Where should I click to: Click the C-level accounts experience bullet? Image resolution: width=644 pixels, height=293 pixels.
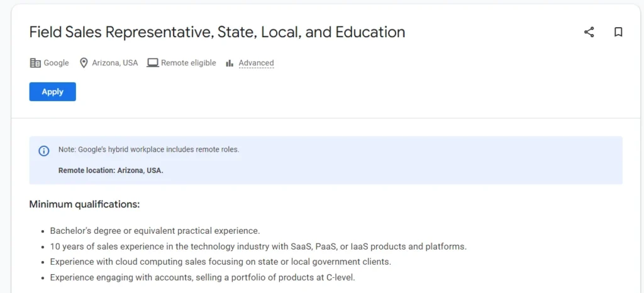203,277
